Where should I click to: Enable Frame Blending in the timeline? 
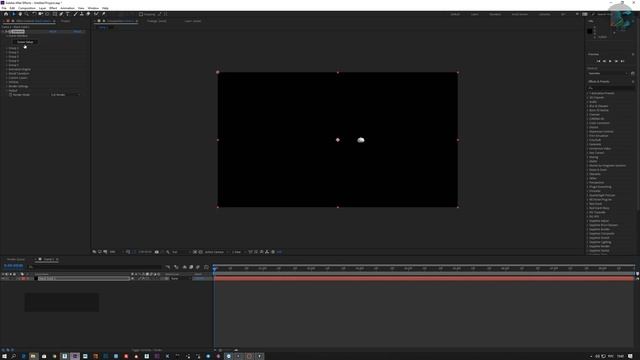click(191, 267)
